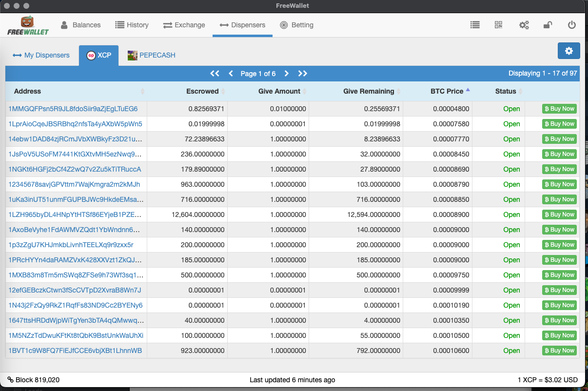This screenshot has width=588, height=391.
Task: Click the power logout icon
Action: point(572,25)
